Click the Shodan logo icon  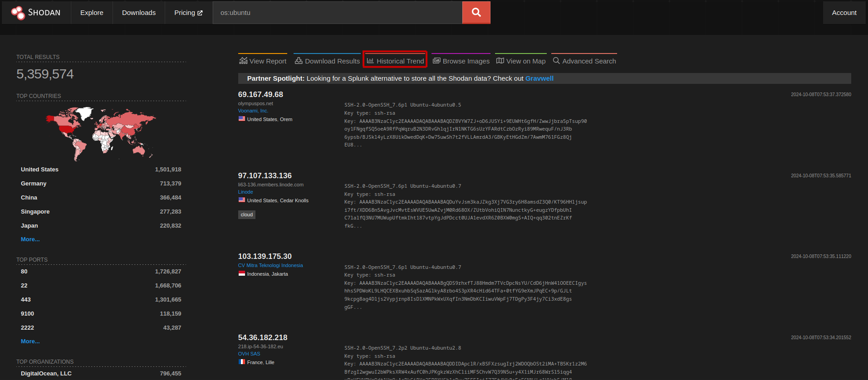coord(18,13)
